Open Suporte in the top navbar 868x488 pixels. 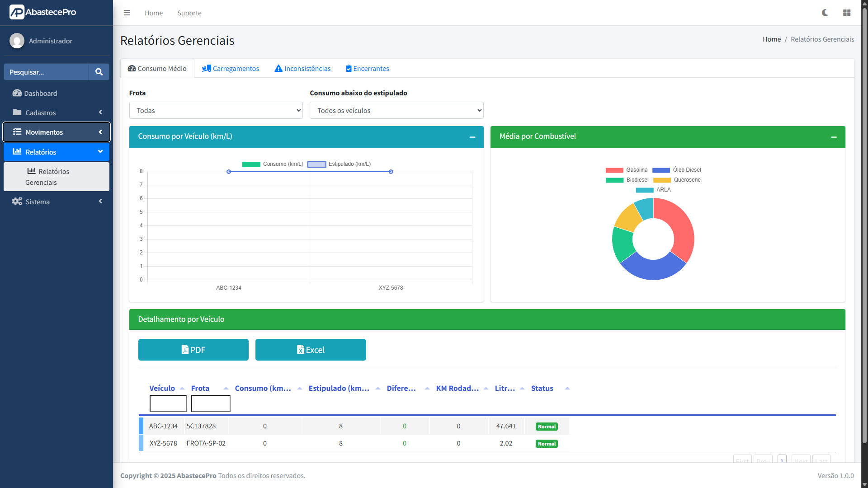(x=189, y=13)
